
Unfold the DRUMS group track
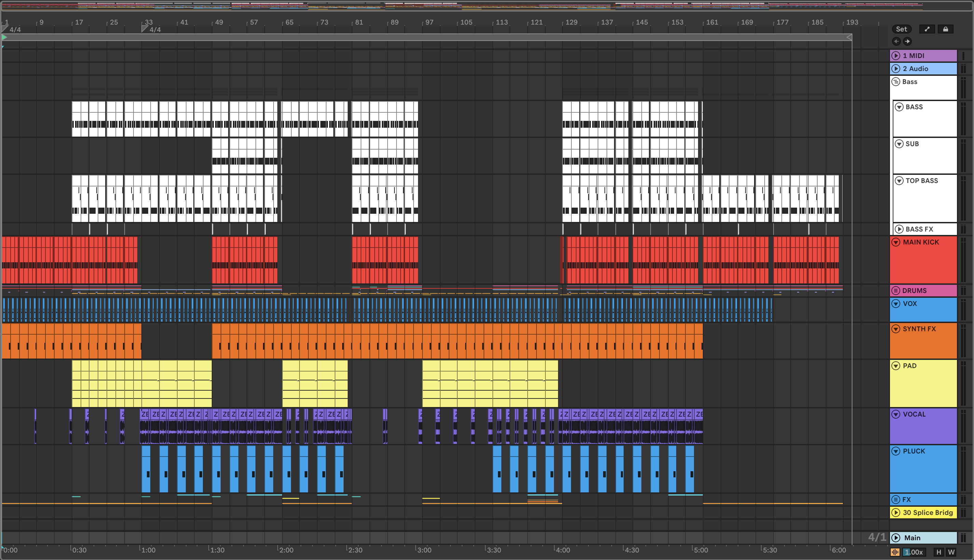point(896,291)
